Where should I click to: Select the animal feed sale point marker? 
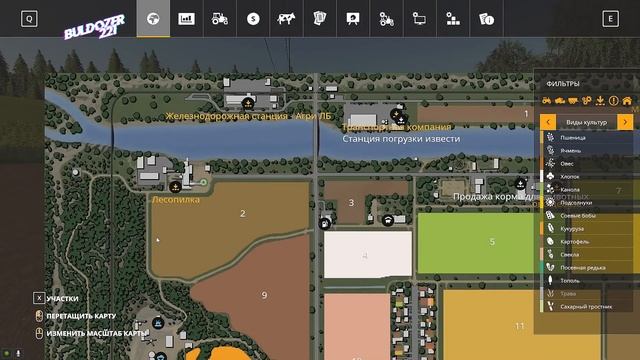520,184
